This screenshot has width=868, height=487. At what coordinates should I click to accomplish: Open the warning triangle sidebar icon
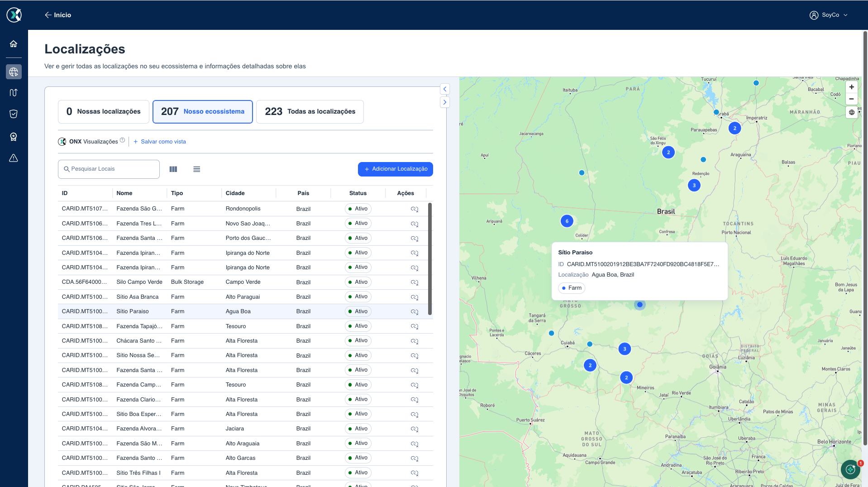pos(14,158)
